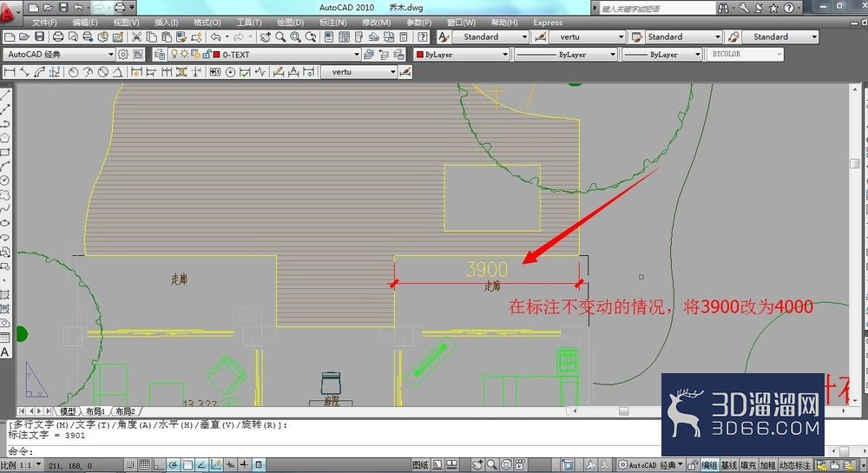Switch to the 布局2 layout tab
The image size is (868, 473).
[x=125, y=411]
